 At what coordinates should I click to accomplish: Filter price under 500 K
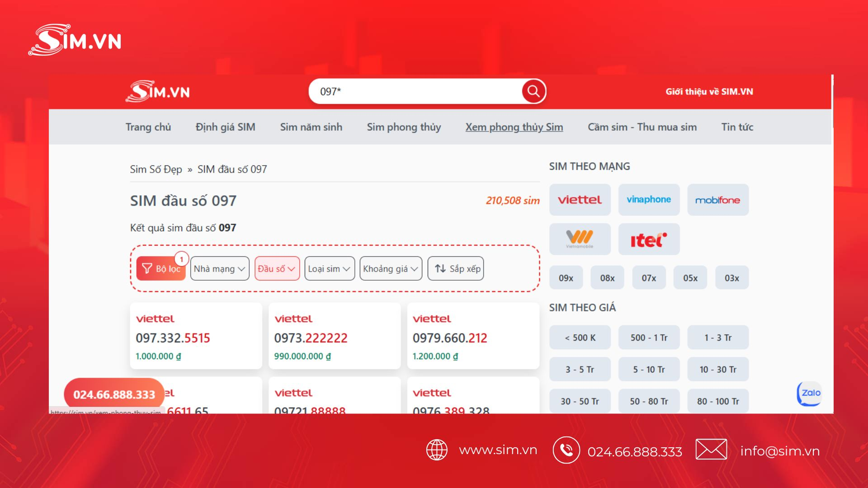pyautogui.click(x=580, y=338)
